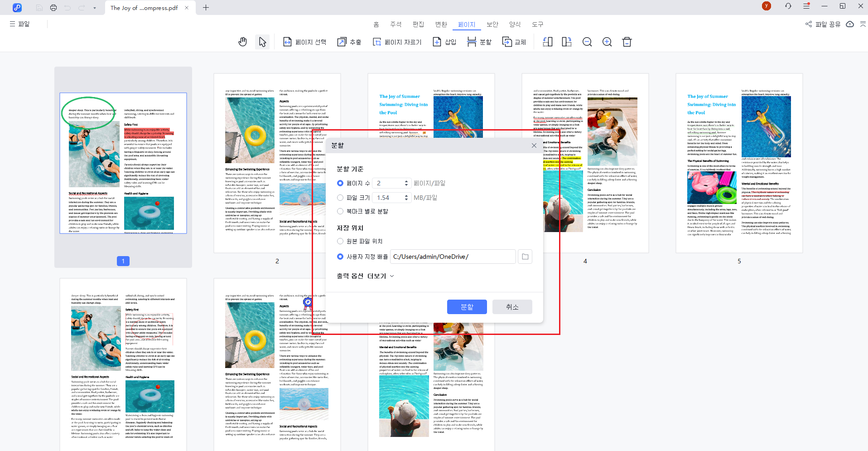This screenshot has height=451, width=868.
Task: Select 원본 파일 위치 save location
Action: coord(340,241)
